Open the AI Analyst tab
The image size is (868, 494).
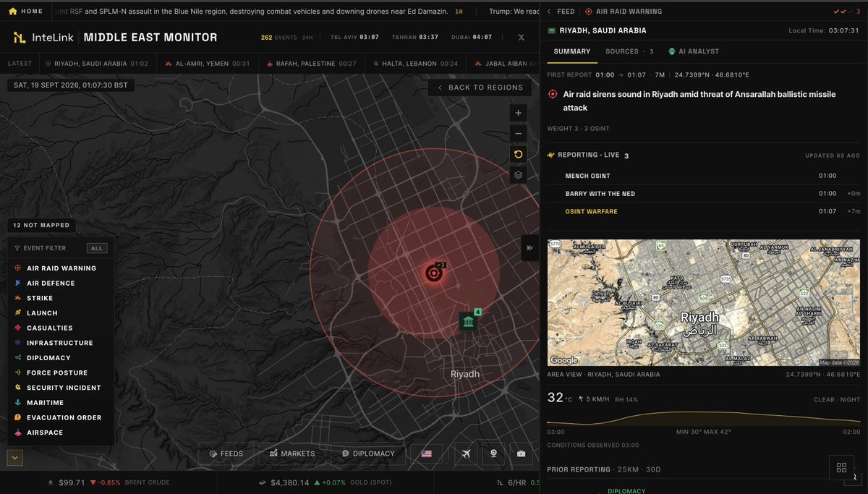[x=693, y=51]
